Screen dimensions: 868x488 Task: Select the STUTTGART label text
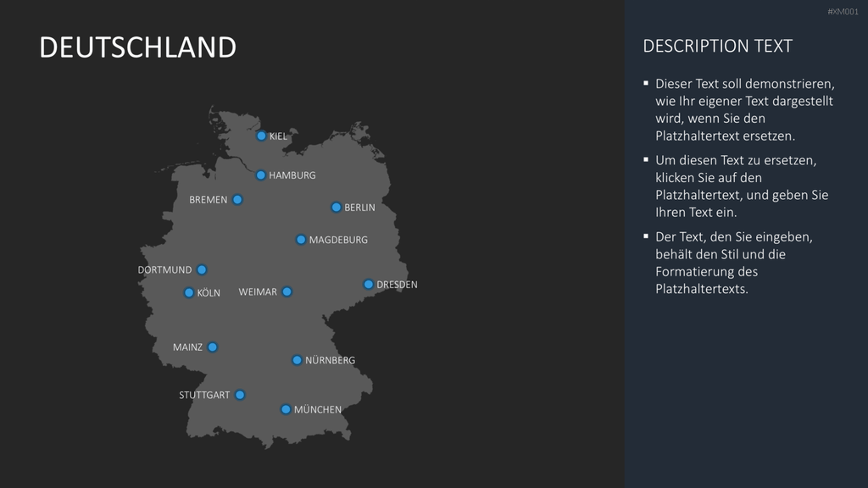pos(204,395)
